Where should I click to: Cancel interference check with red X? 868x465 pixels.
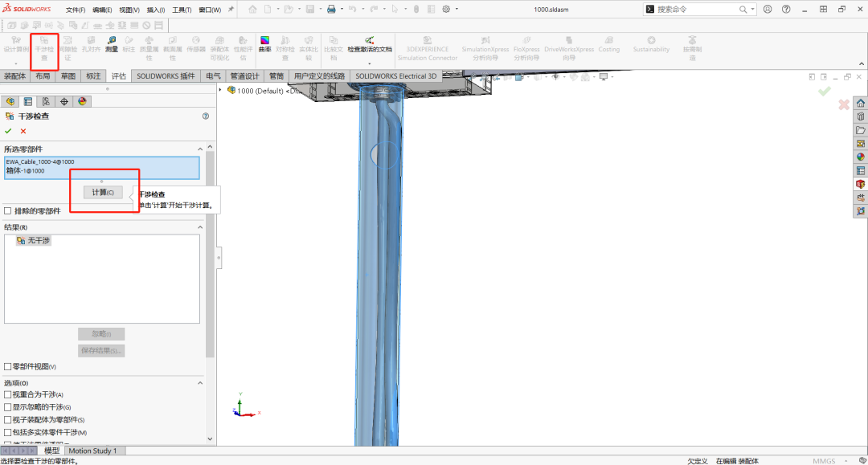click(23, 131)
